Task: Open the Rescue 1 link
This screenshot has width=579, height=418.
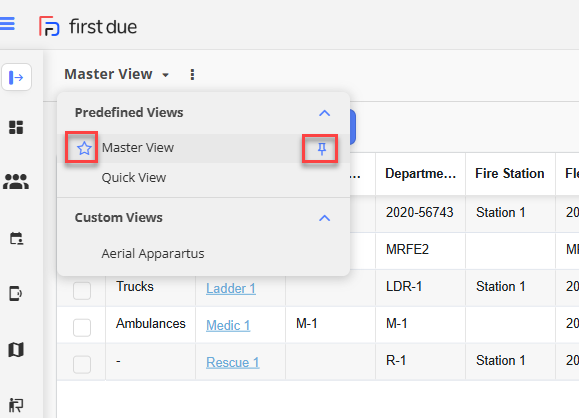Action: [x=233, y=362]
